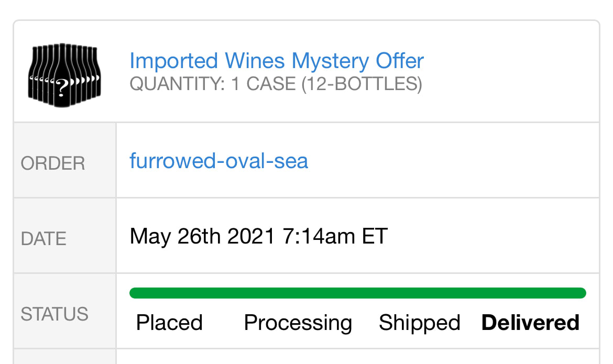Click the rightmost bottle in the case image

tap(95, 73)
